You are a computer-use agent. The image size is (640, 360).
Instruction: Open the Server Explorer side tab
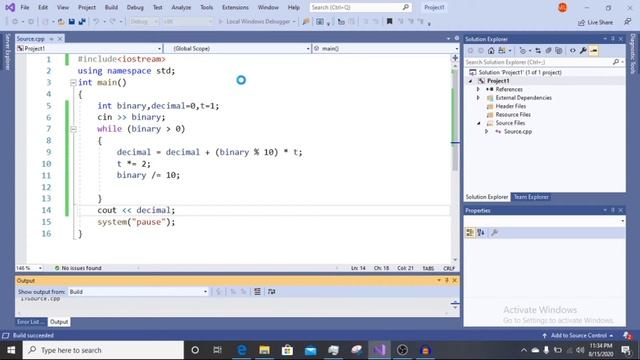click(7, 51)
